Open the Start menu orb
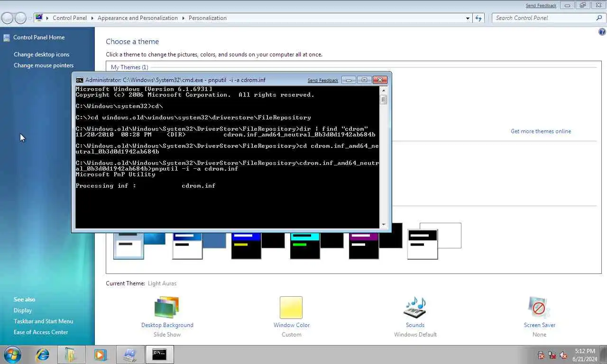 pos(12,355)
